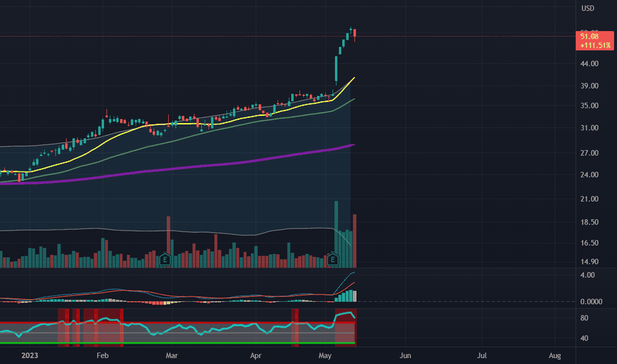This screenshot has height=364, width=617.
Task: Click the 18.50 price axis label
Action: pyautogui.click(x=589, y=222)
